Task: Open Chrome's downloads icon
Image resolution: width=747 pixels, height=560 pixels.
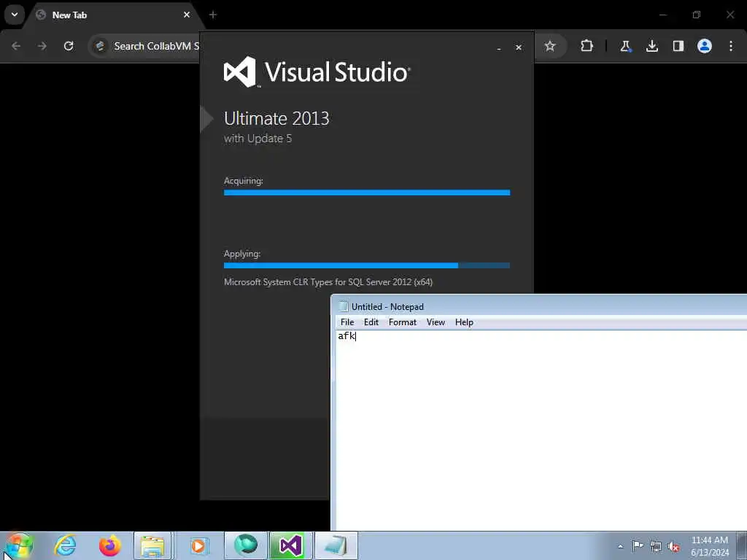Action: point(651,46)
